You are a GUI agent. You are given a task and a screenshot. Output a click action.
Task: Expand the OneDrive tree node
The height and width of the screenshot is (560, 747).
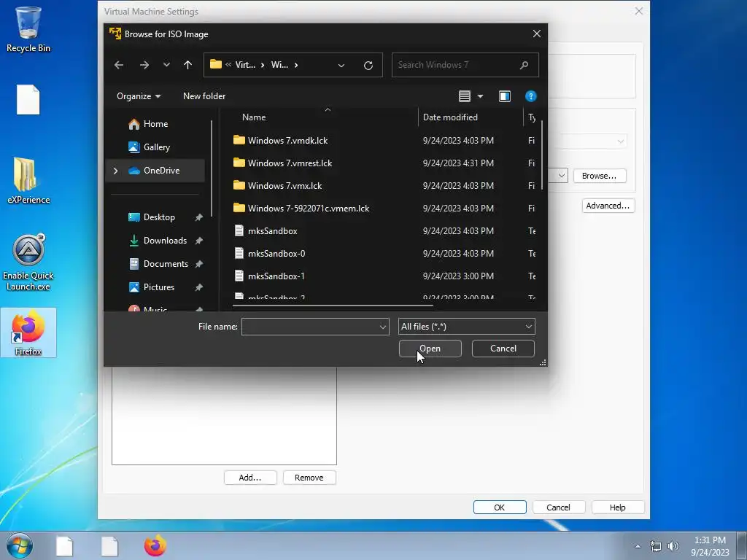pyautogui.click(x=116, y=171)
